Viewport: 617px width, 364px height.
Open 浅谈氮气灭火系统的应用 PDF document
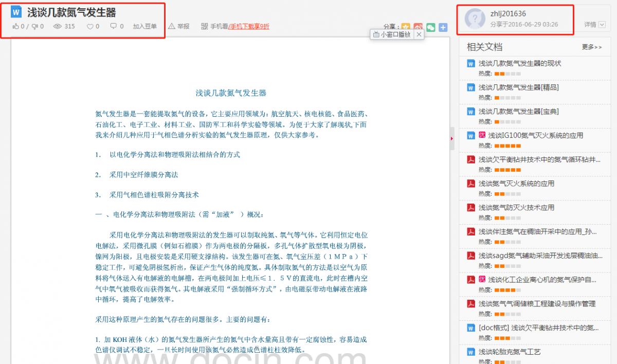[516, 184]
